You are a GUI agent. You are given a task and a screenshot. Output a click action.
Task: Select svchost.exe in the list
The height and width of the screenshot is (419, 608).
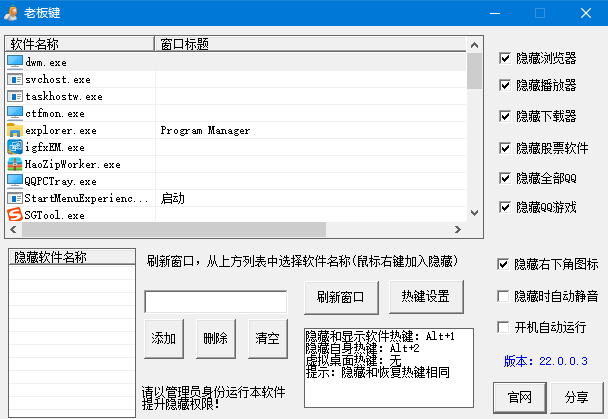[58, 79]
